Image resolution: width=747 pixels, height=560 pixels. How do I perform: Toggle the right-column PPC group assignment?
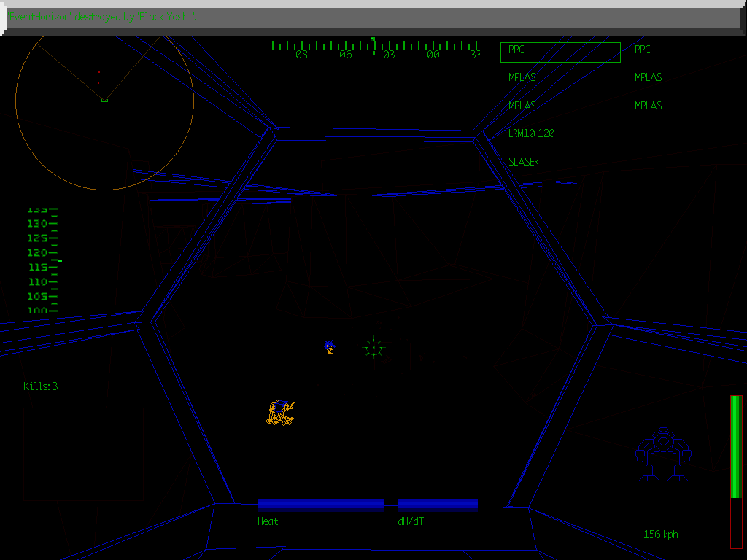(643, 50)
